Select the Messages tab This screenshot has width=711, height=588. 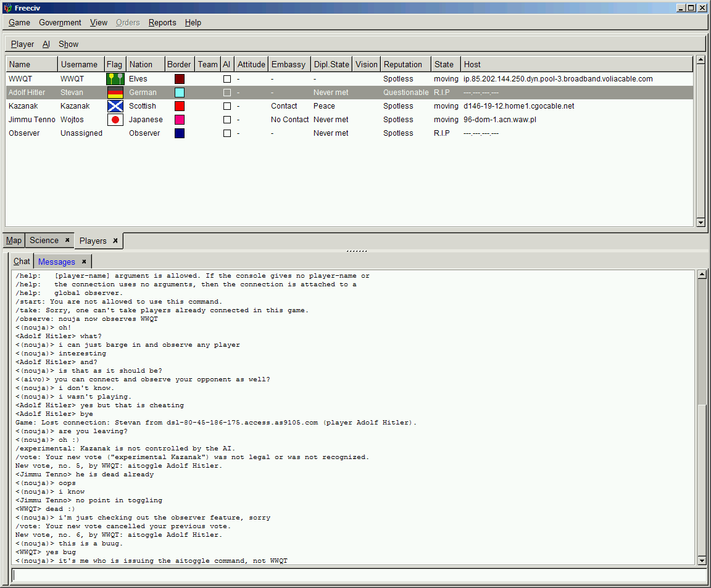pyautogui.click(x=57, y=262)
